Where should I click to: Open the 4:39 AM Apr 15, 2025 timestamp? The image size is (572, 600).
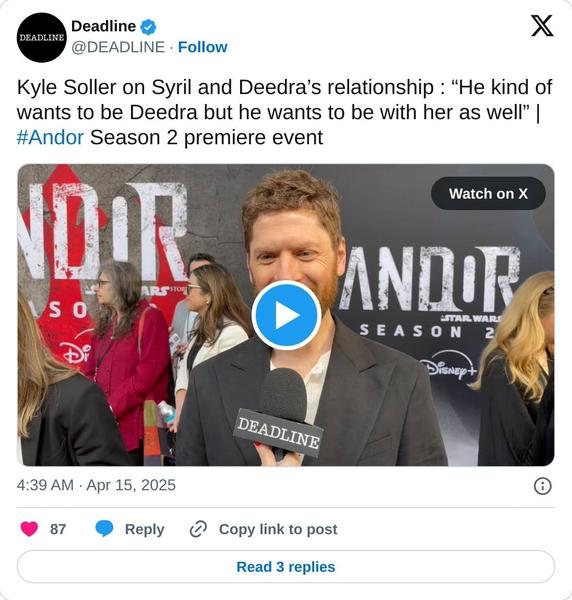[96, 485]
